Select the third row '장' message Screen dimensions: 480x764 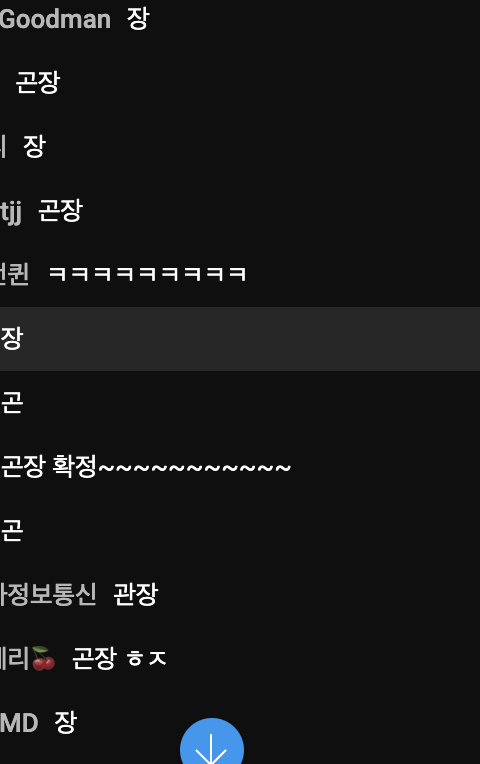tap(34, 146)
